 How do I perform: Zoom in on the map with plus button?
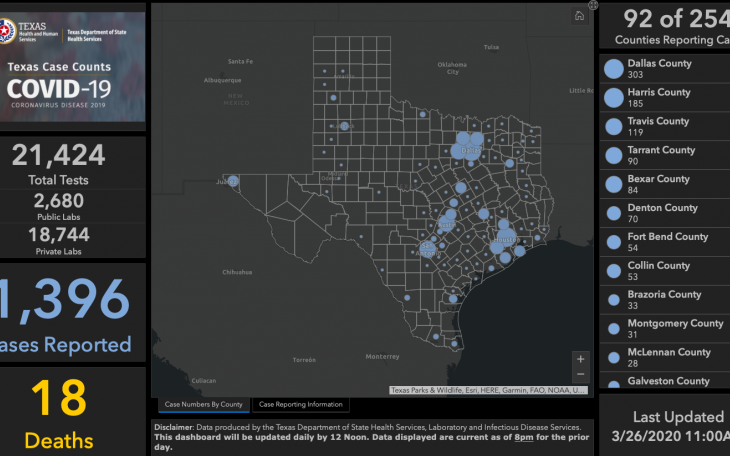coord(581,358)
